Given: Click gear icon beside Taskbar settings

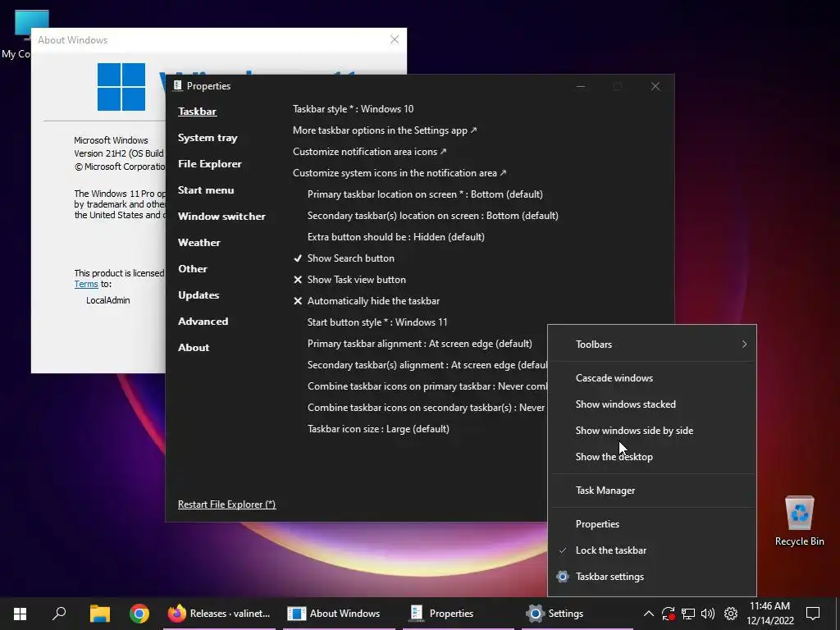Looking at the screenshot, I should pos(562,577).
